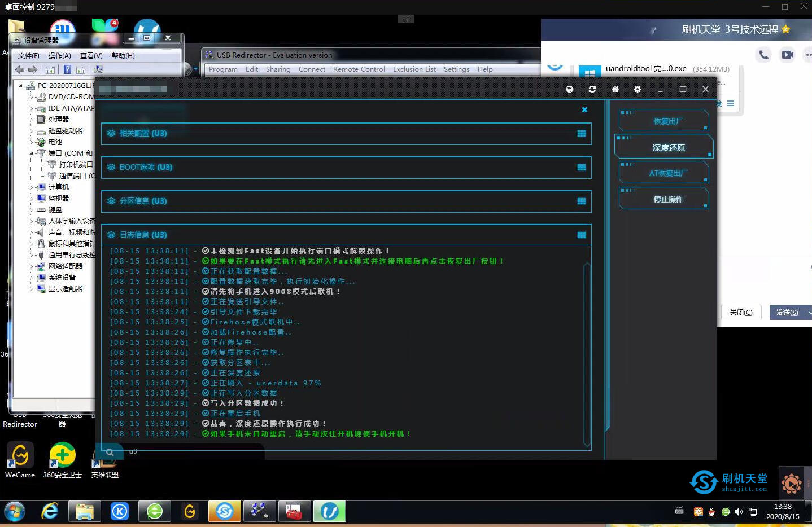Click Back arrow in Device Manager toolbar
This screenshot has width=812, height=527.
[x=20, y=69]
